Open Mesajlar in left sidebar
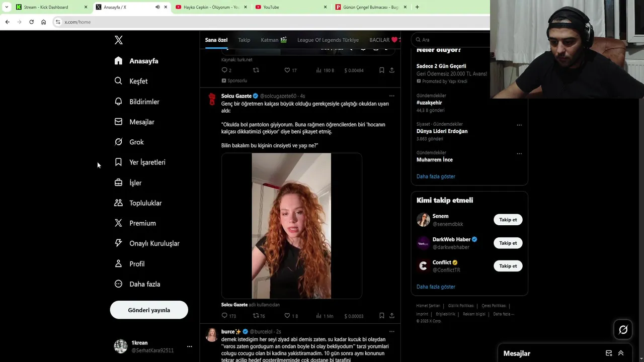Image resolution: width=644 pixels, height=362 pixels. point(134,122)
